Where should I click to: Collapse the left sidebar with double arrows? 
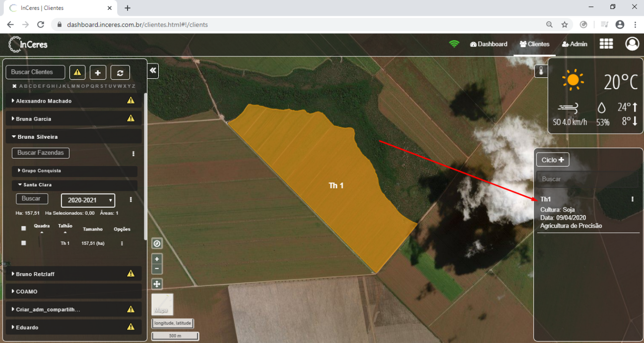pyautogui.click(x=153, y=70)
